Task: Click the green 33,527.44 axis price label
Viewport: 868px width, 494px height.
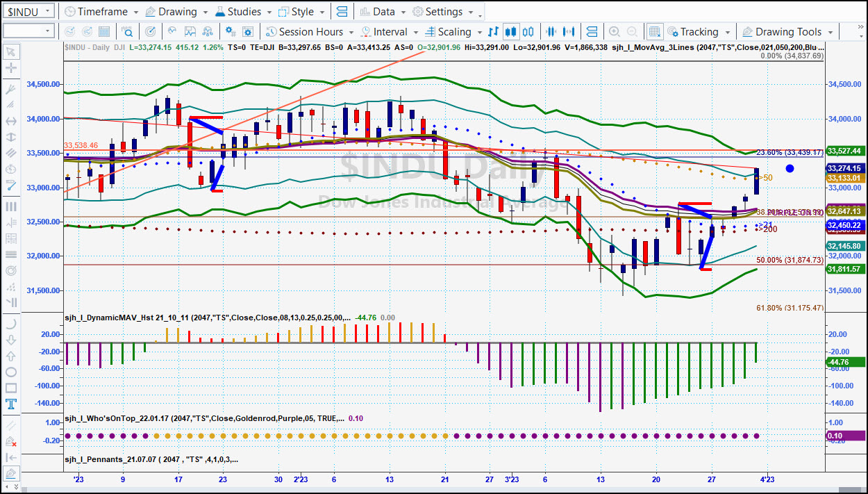Action: pos(846,151)
